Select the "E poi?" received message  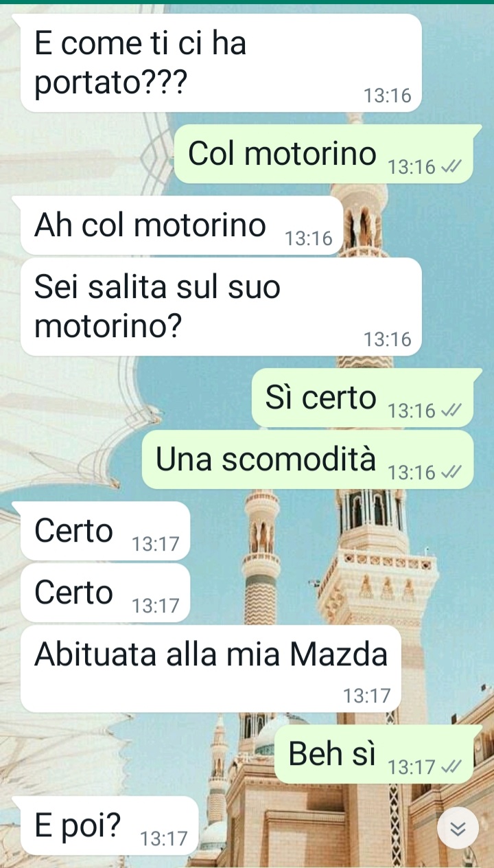tap(109, 825)
